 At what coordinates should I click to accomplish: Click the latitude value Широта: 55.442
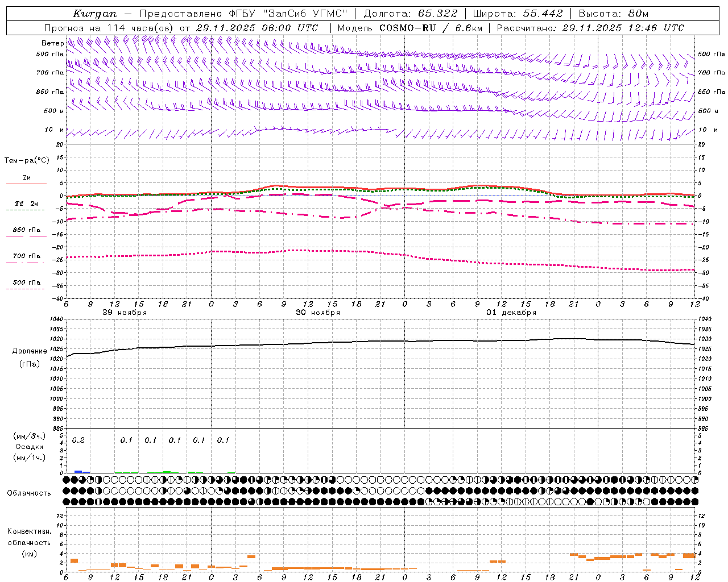[518, 14]
